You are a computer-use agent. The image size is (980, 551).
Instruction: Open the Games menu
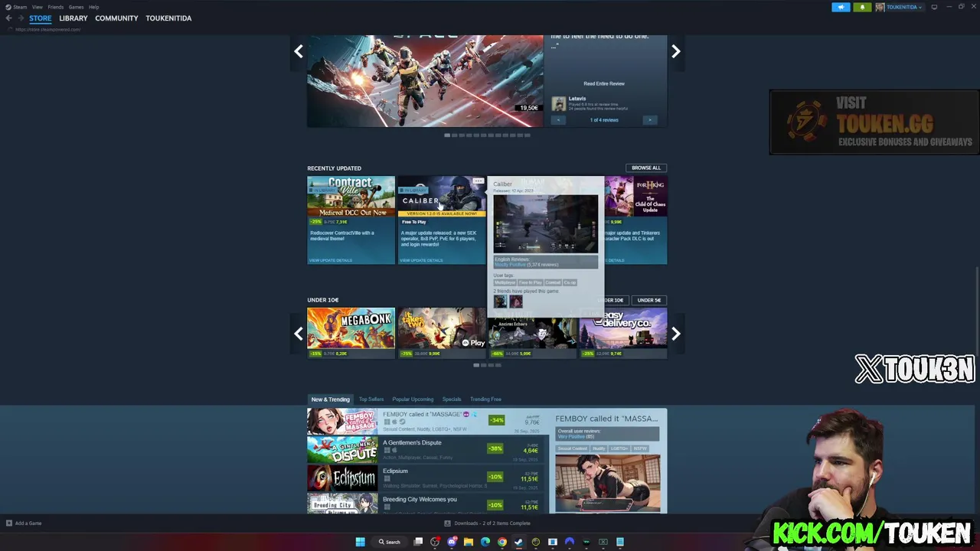click(x=76, y=7)
